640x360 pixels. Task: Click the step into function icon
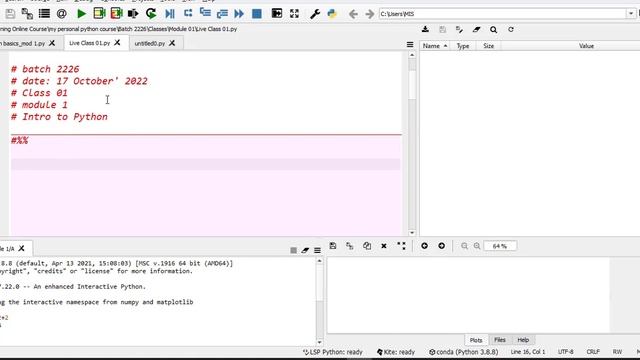(205, 13)
